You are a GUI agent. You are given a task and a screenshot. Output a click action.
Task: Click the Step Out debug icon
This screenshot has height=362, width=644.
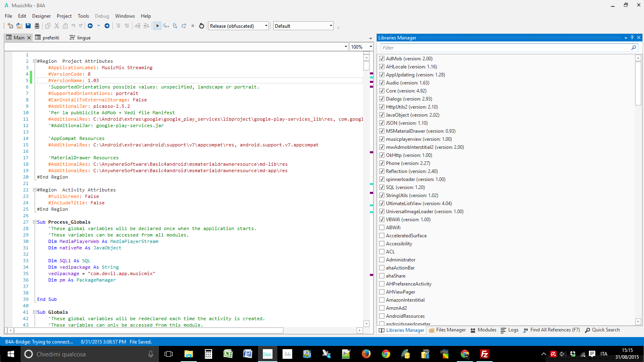pyautogui.click(x=184, y=26)
